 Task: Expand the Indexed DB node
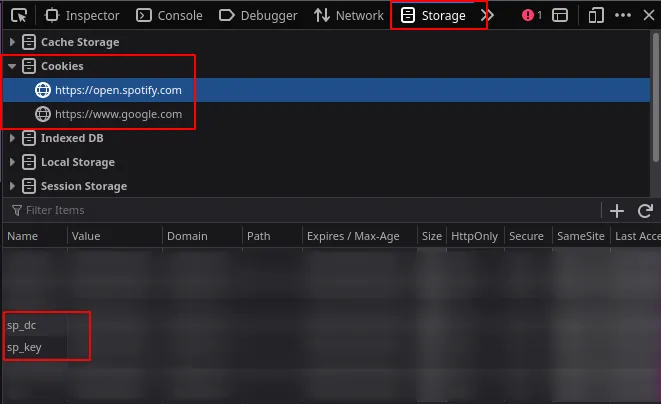(12, 138)
